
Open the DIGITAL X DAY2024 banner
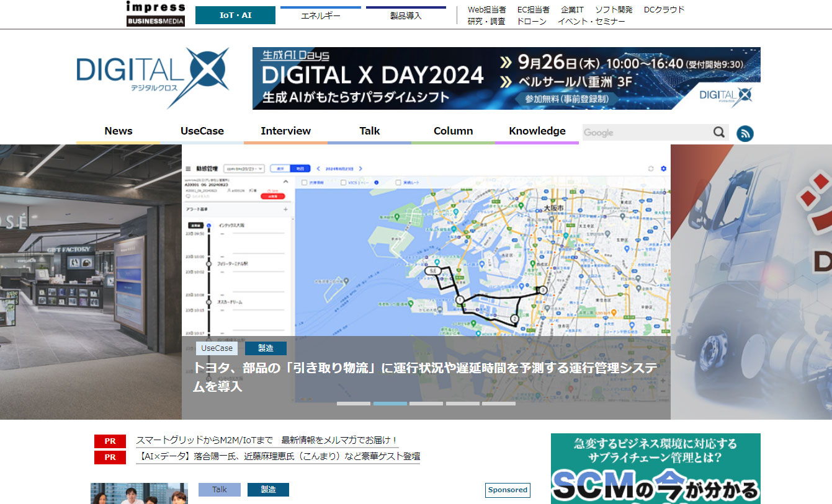tap(506, 78)
